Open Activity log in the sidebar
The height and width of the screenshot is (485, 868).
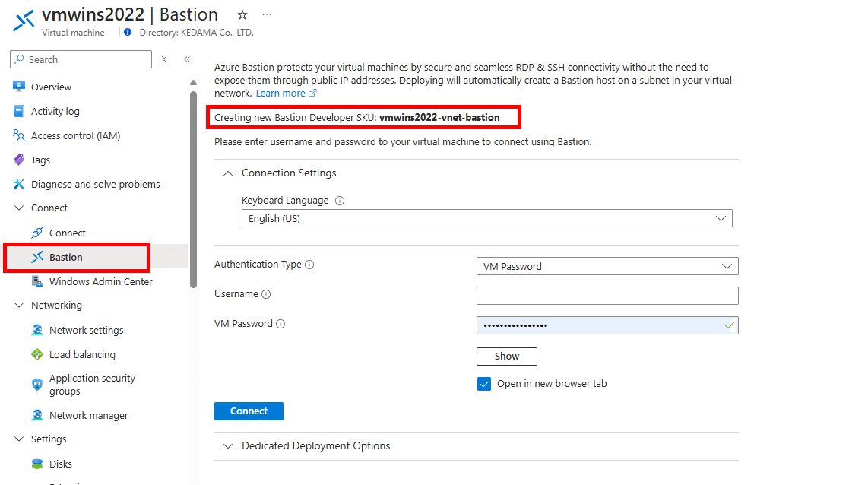tap(55, 111)
